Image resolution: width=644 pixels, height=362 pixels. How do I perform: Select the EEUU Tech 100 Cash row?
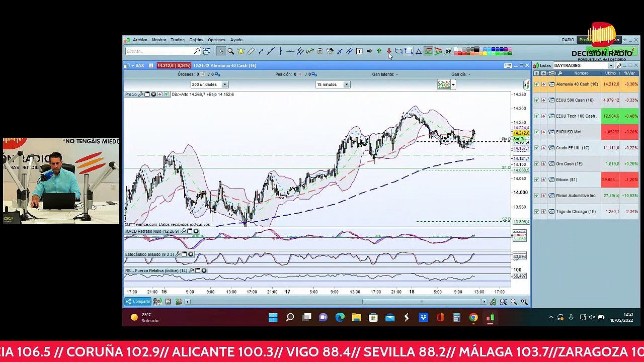point(586,116)
